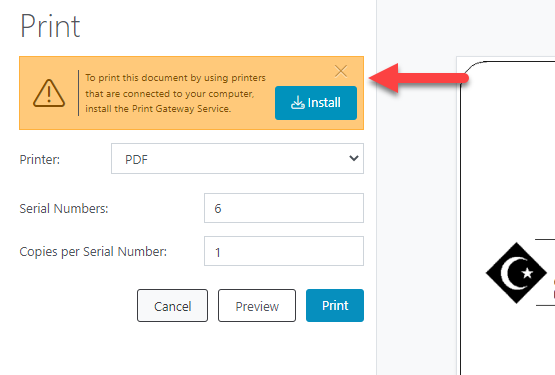Image resolution: width=555 pixels, height=375 pixels.
Task: Click the blue Print button
Action: (335, 305)
